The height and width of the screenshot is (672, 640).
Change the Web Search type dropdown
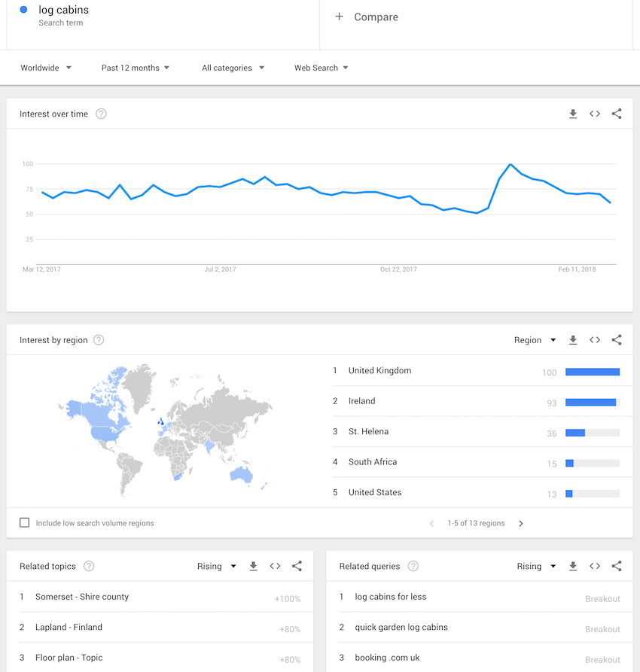(x=321, y=68)
